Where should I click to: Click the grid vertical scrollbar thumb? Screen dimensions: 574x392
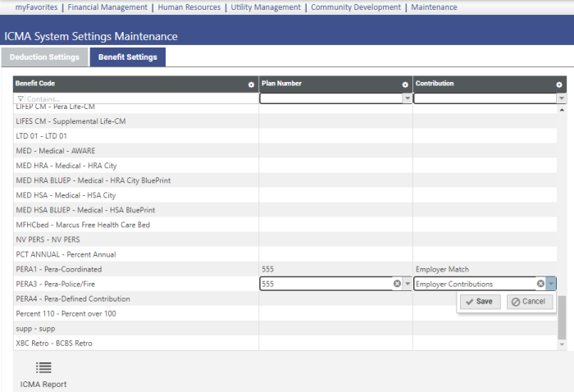(x=562, y=317)
